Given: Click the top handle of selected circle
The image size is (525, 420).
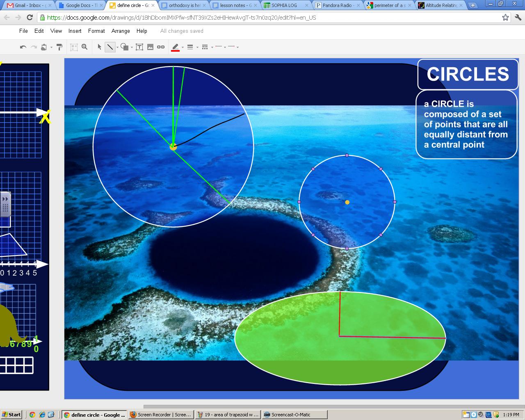Looking at the screenshot, I should coord(347,155).
